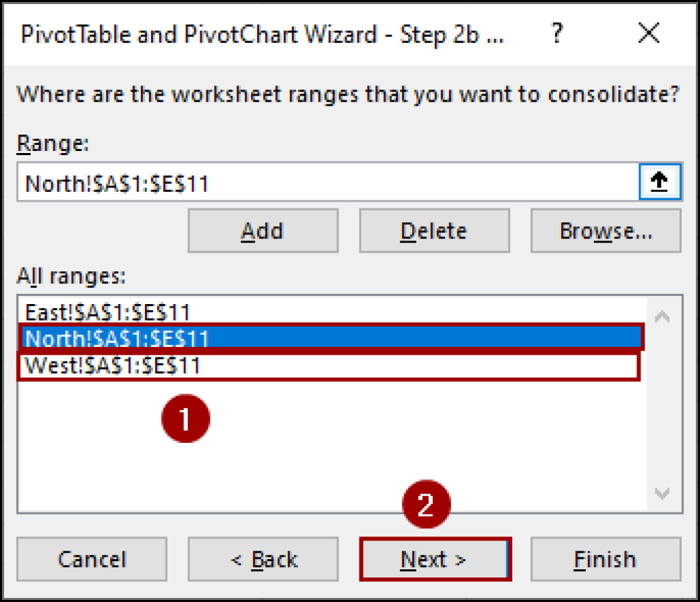Viewport: 700px width, 602px height.
Task: Go back with the Back button
Action: pos(263,558)
